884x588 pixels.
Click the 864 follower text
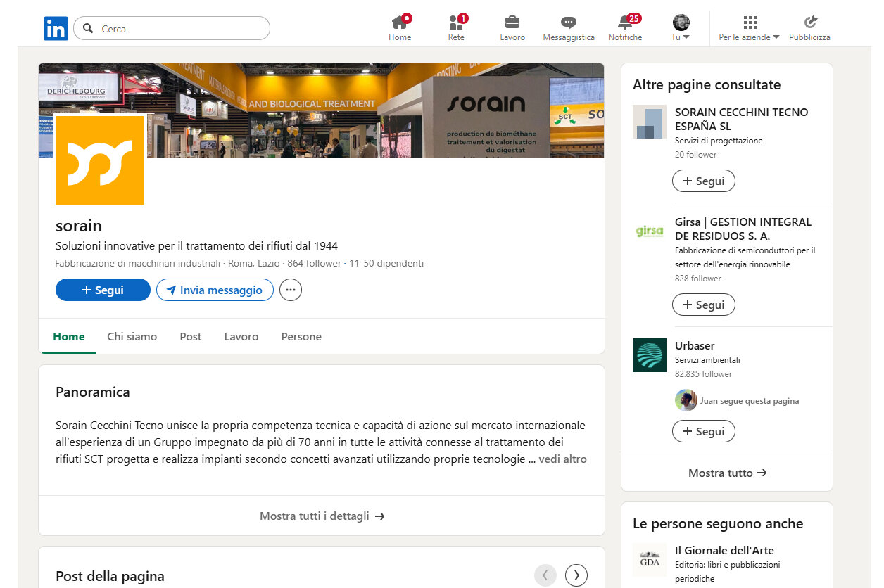(x=314, y=263)
